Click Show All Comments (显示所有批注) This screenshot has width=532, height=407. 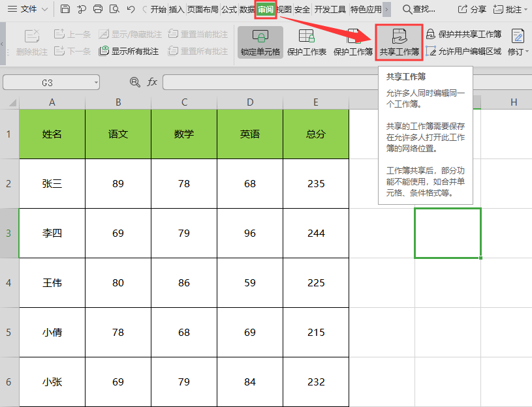click(129, 51)
